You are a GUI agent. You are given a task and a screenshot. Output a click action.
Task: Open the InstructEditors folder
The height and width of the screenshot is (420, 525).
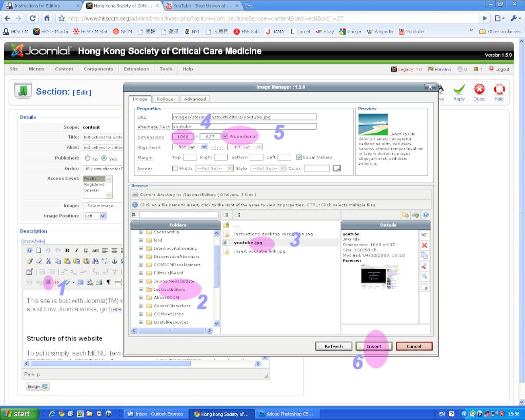coord(169,289)
